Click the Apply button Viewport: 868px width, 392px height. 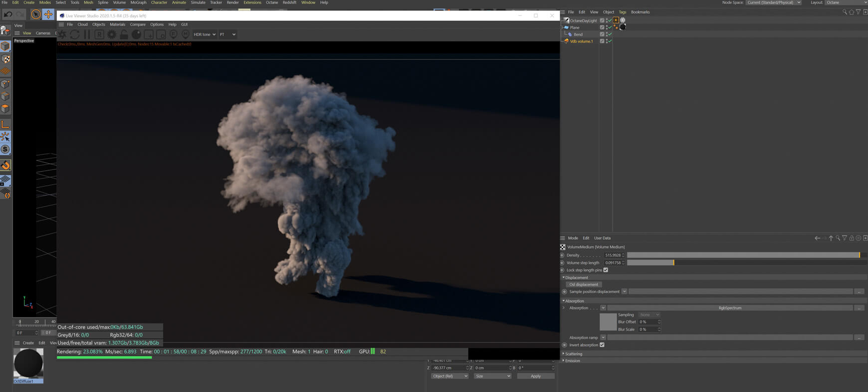pos(535,376)
